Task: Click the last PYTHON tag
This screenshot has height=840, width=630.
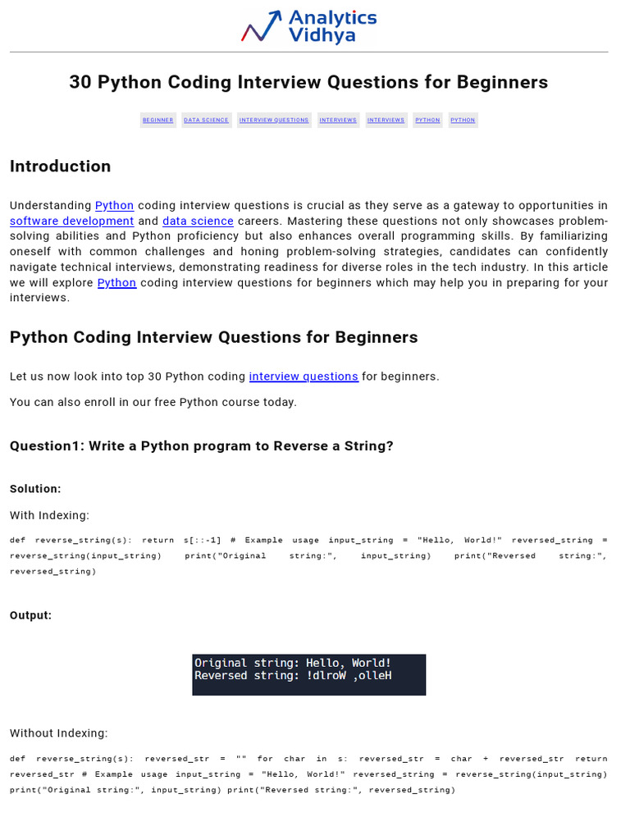Action: pos(463,120)
